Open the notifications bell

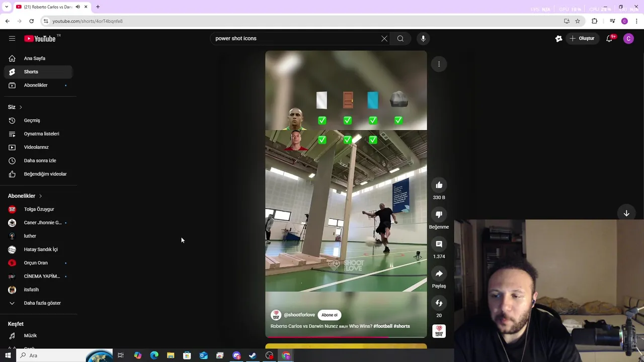tap(609, 38)
